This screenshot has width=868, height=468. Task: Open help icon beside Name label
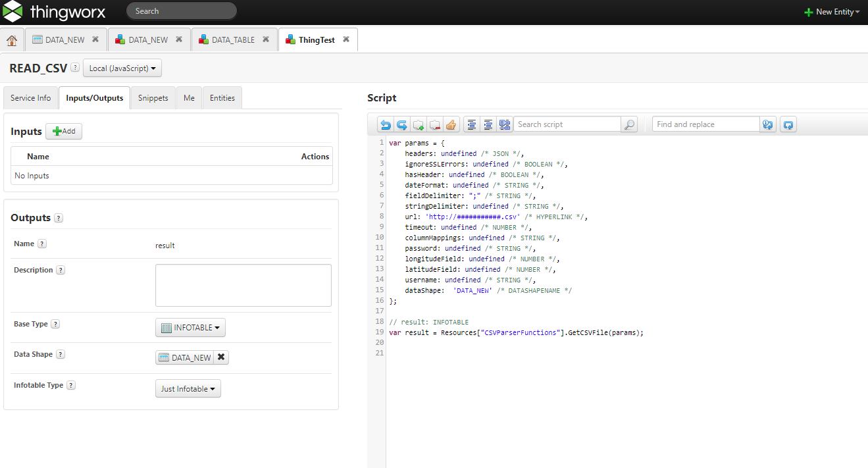coord(42,244)
